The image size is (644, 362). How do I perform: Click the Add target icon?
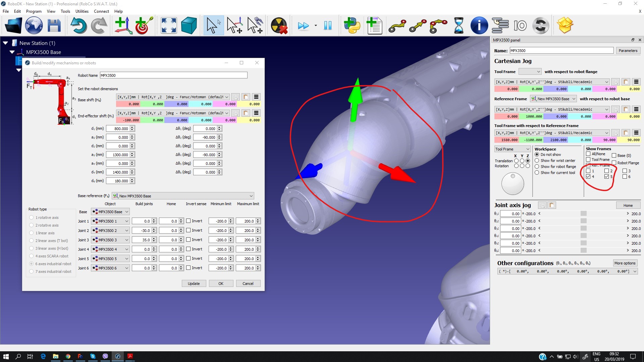pyautogui.click(x=144, y=26)
